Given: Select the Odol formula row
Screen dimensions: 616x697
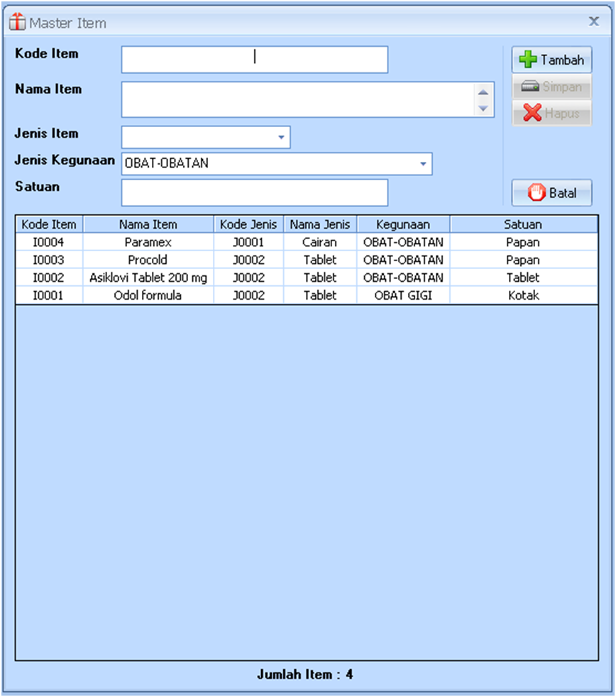Looking at the screenshot, I should (x=148, y=295).
